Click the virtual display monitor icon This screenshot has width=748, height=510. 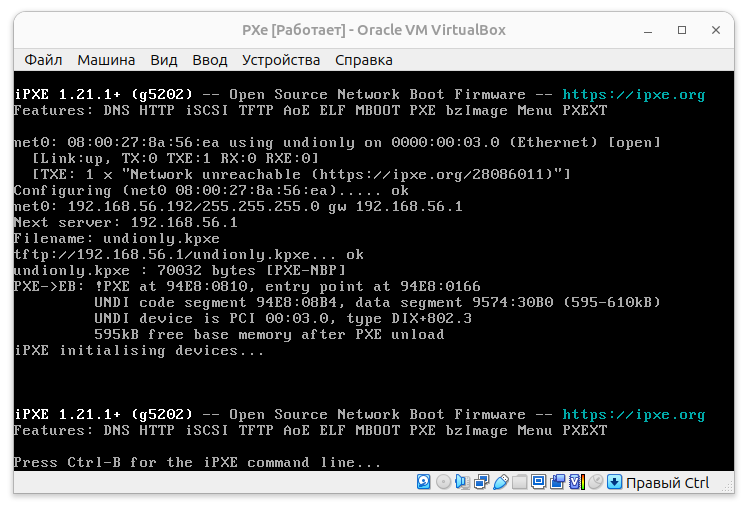(538, 482)
